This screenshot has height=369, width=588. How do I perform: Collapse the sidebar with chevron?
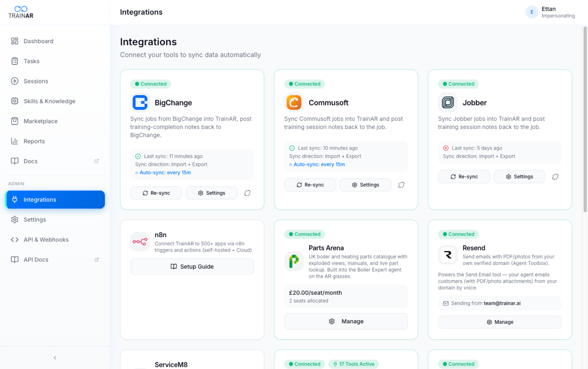[x=55, y=358]
